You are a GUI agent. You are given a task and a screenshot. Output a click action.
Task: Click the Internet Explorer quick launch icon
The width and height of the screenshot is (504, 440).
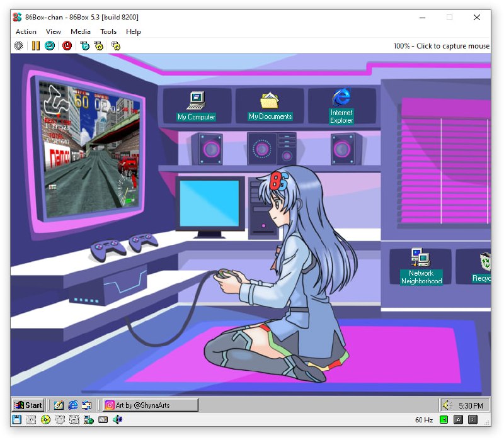73,405
